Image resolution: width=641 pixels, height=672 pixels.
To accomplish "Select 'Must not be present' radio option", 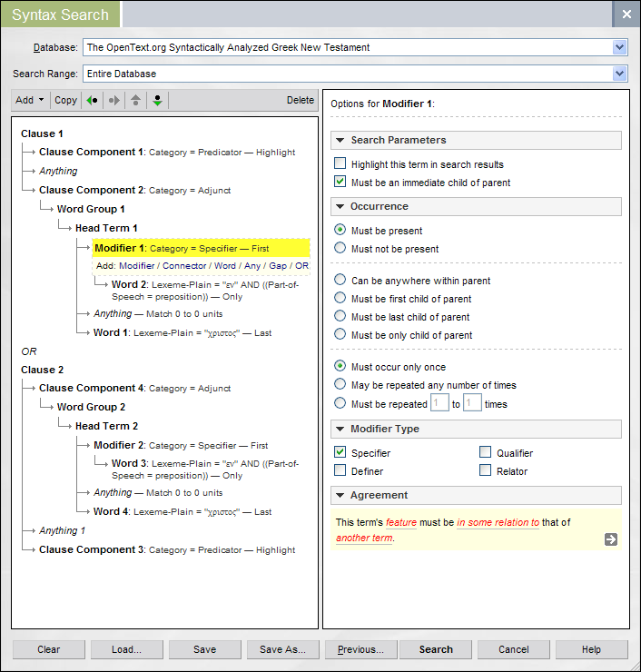I will (340, 249).
